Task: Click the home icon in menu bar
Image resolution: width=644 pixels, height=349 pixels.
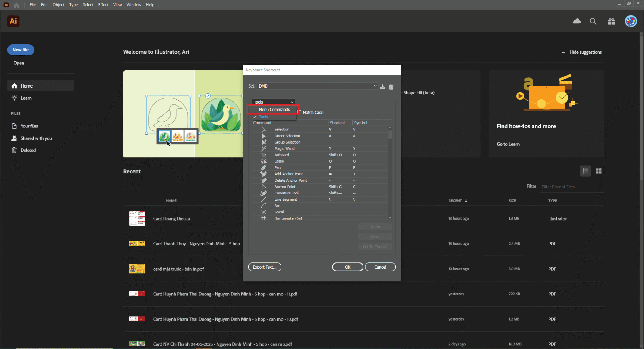Action: pyautogui.click(x=17, y=5)
